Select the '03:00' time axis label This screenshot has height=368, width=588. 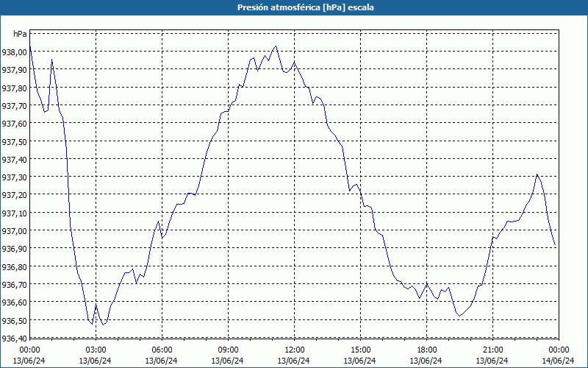tap(96, 350)
